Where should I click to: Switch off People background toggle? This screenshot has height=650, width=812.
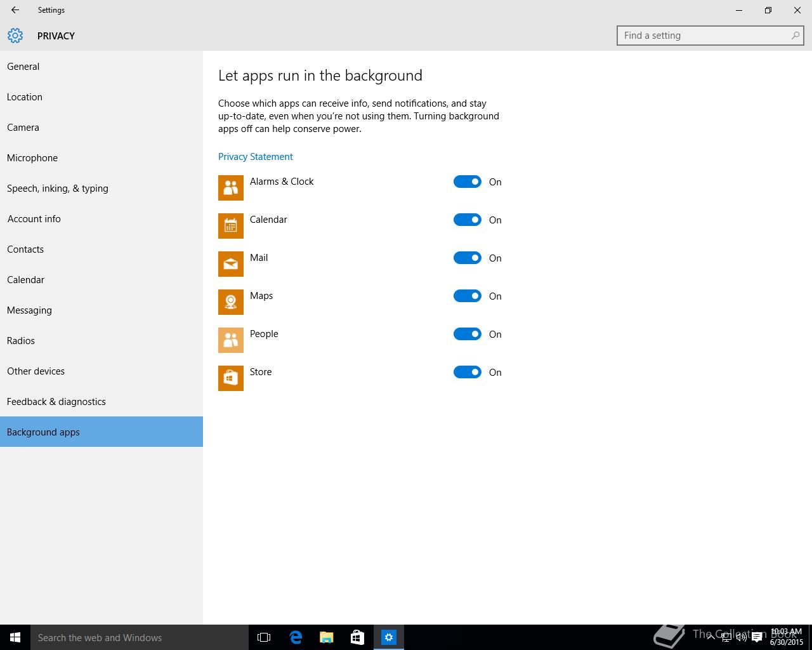(468, 334)
